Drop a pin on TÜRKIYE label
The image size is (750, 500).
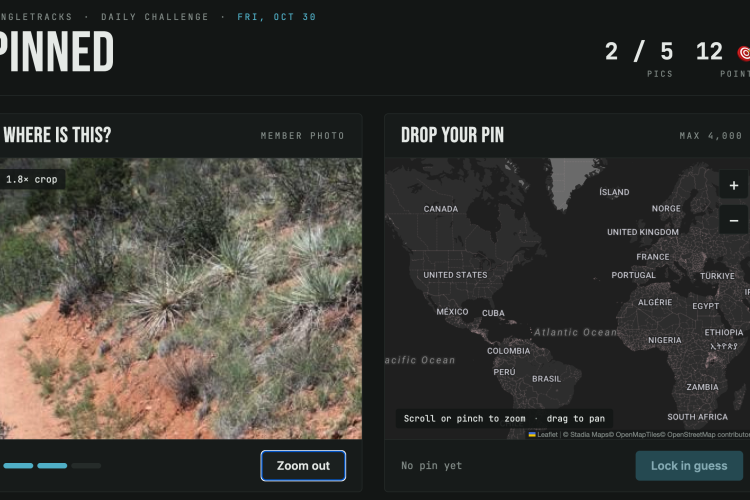coord(717,276)
